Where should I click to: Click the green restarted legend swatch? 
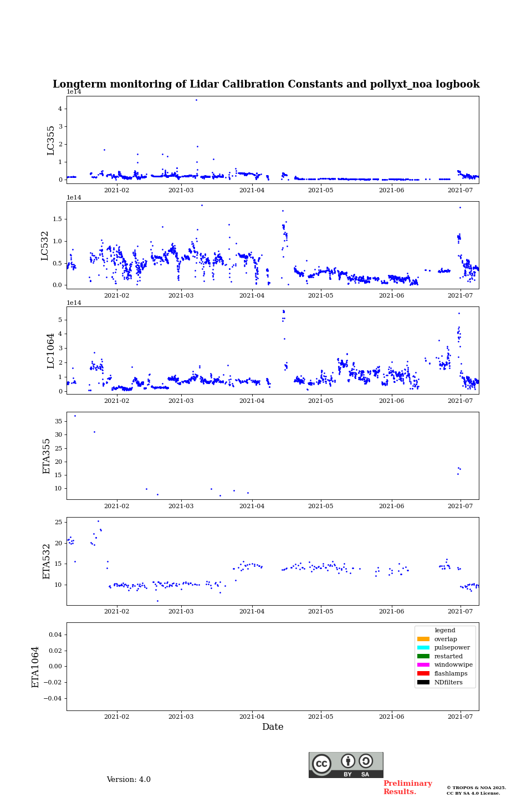[x=423, y=656]
